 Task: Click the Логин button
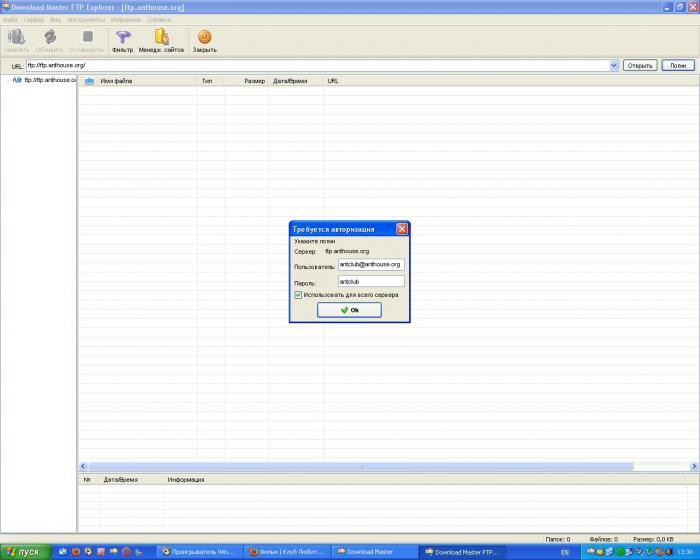click(x=677, y=65)
